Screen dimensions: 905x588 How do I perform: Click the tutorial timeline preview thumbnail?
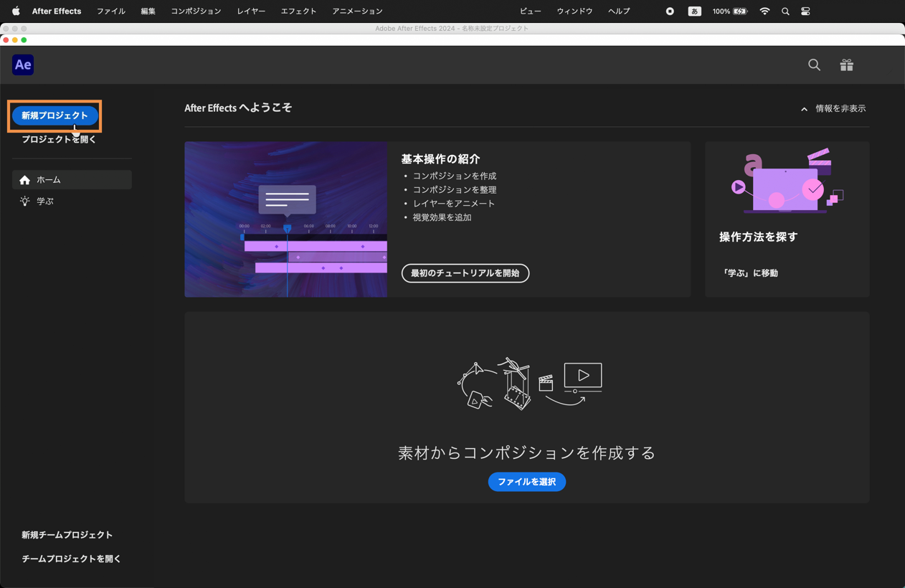(285, 219)
